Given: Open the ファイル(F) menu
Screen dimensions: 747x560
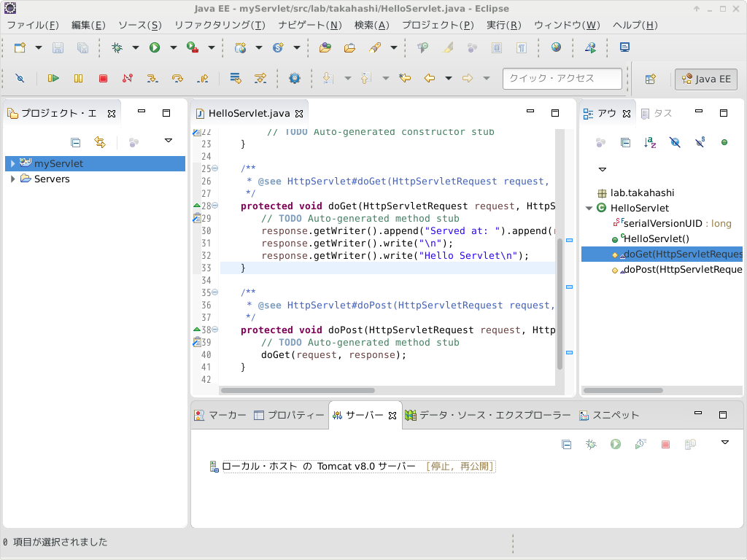Looking at the screenshot, I should (x=33, y=26).
